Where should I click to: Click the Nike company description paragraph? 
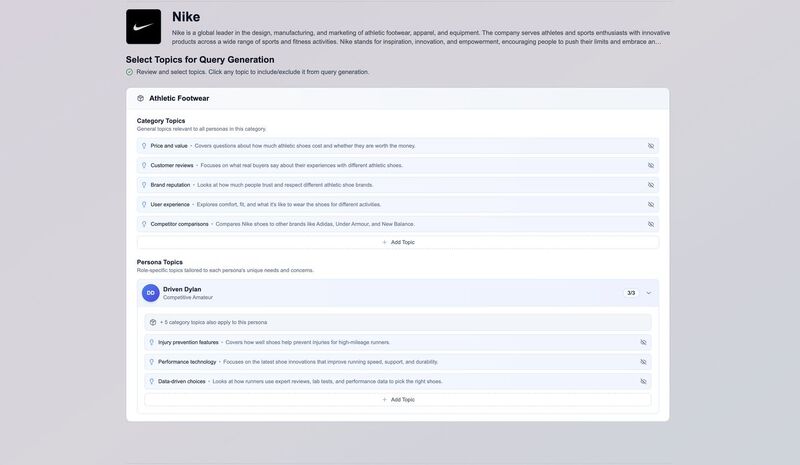pos(421,37)
